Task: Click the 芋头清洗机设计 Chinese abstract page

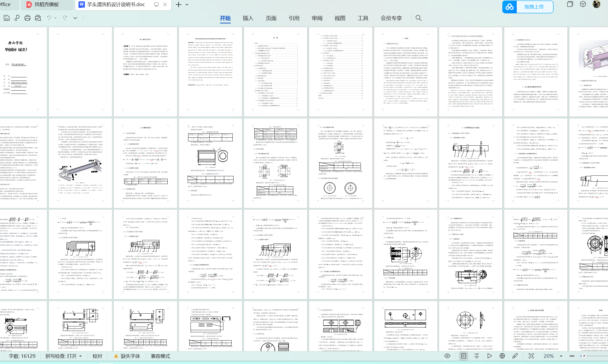Action: [x=145, y=71]
